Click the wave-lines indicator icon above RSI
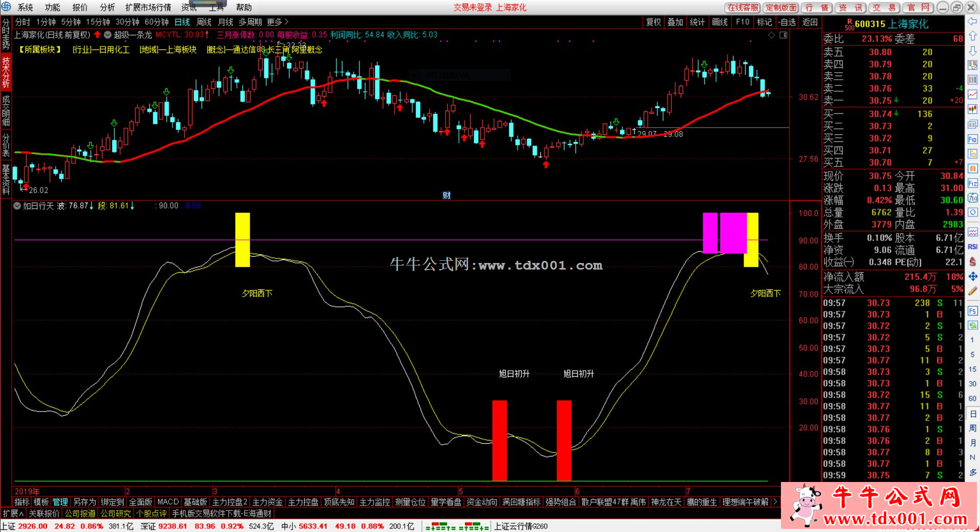This screenshot has width=980, height=532. tap(972, 232)
